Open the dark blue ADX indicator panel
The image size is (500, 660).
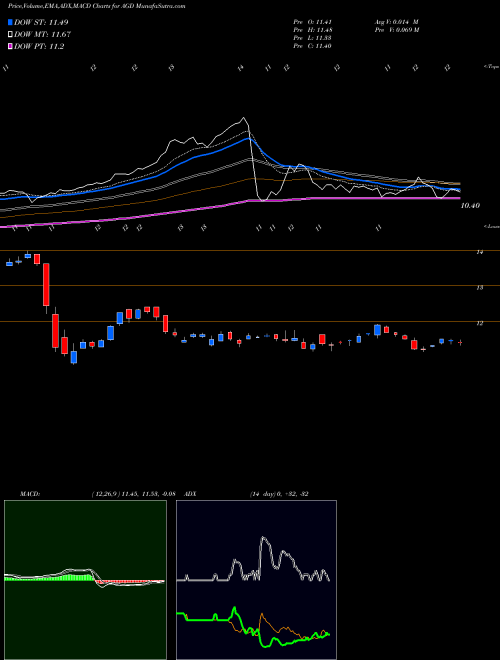pyautogui.click(x=256, y=580)
